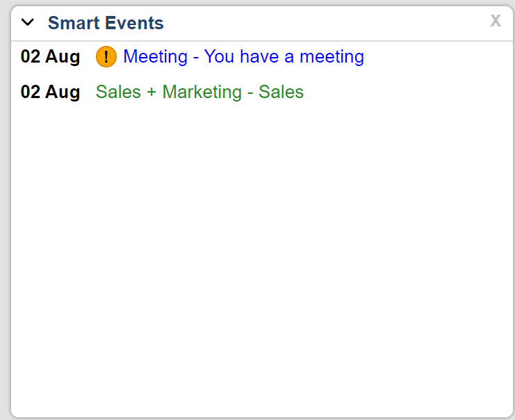Click blank header space right of Smart Events
The width and height of the screenshot is (515, 420).
pos(327,23)
